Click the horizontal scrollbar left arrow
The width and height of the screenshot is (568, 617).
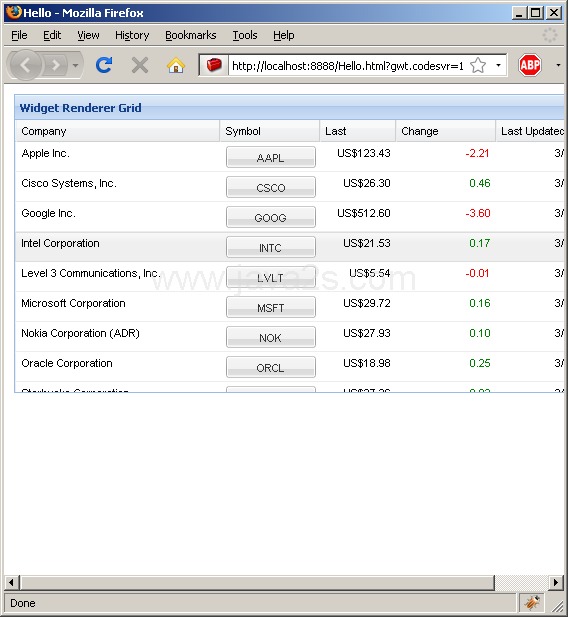click(x=11, y=582)
